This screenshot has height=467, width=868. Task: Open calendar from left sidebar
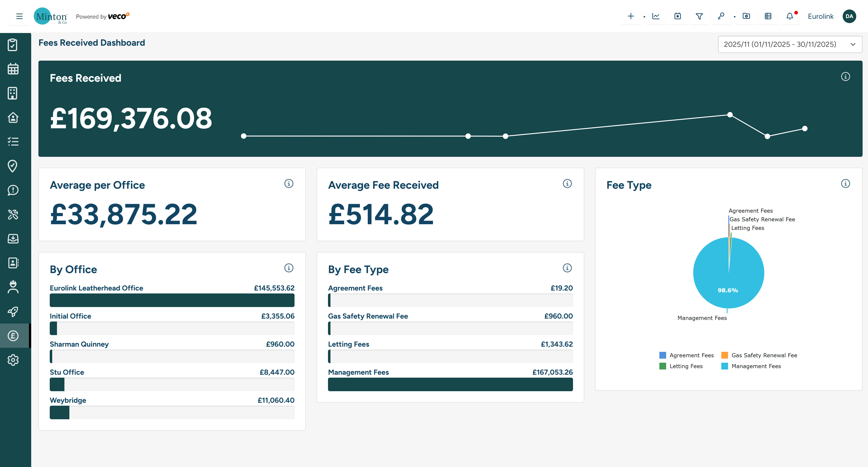pos(13,69)
